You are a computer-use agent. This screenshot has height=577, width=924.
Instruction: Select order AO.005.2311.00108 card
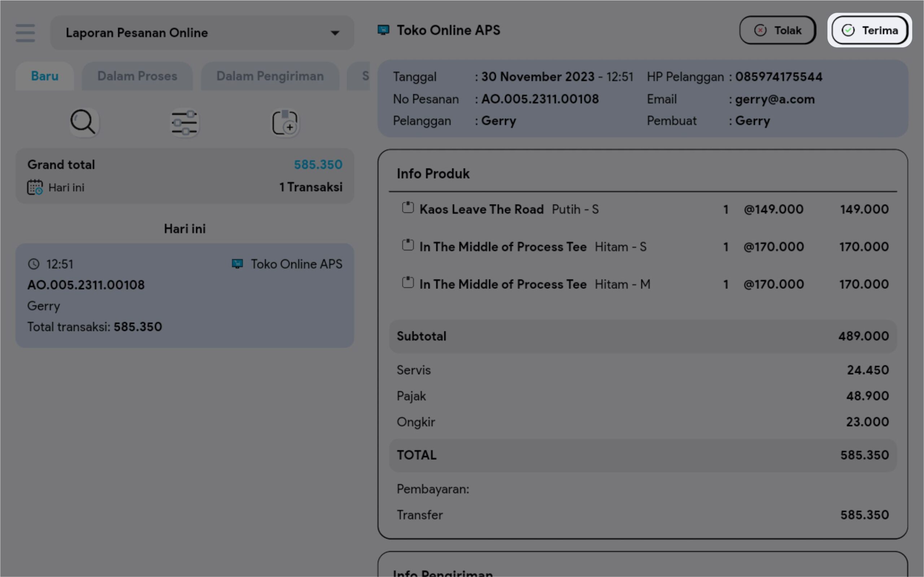[184, 296]
